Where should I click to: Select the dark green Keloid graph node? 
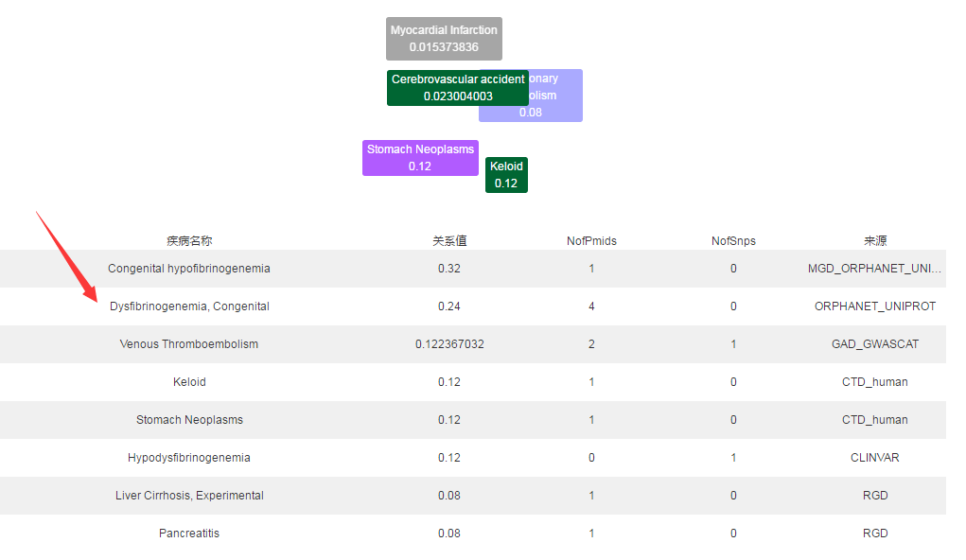pyautogui.click(x=506, y=175)
